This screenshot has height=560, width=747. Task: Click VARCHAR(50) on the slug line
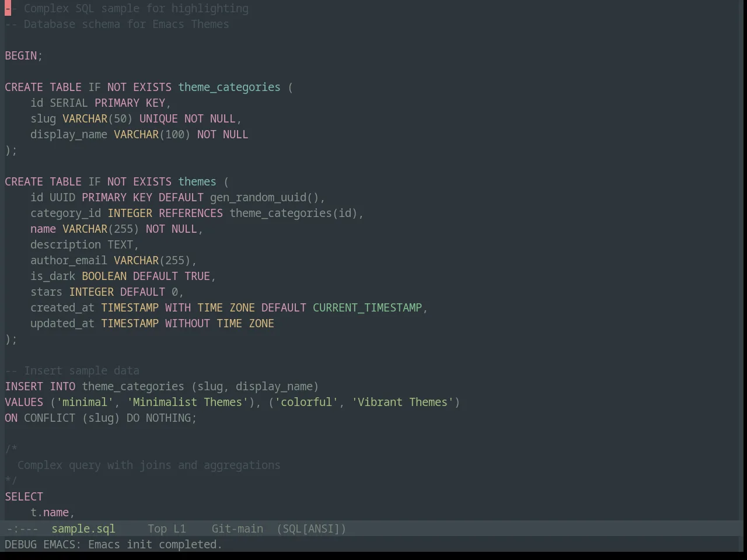(x=97, y=118)
